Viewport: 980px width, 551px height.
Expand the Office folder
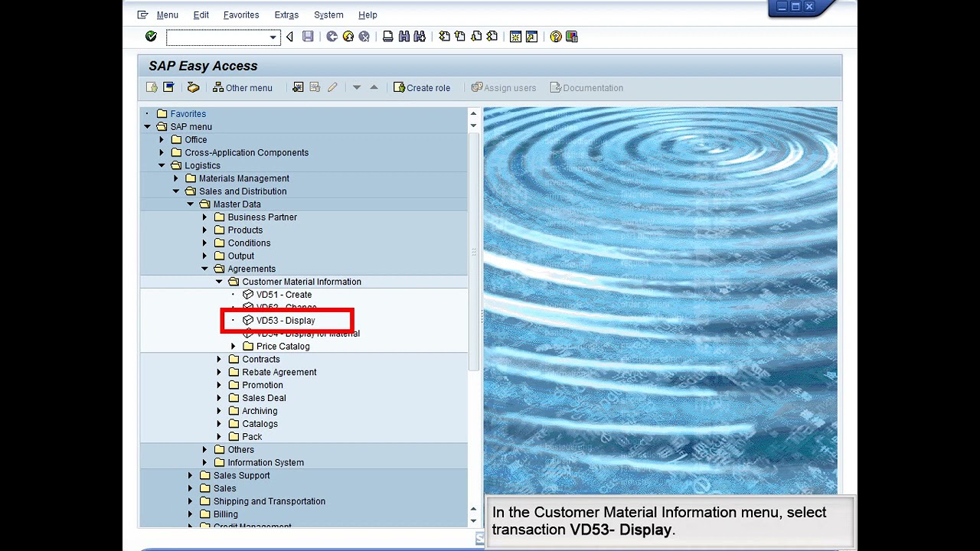coord(162,139)
